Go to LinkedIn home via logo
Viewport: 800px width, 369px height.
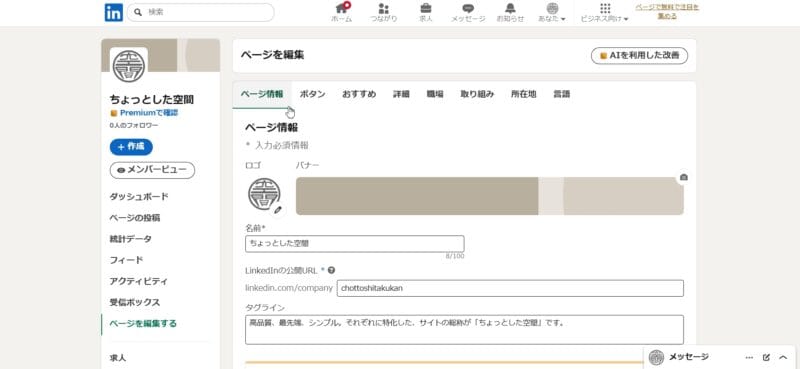114,12
